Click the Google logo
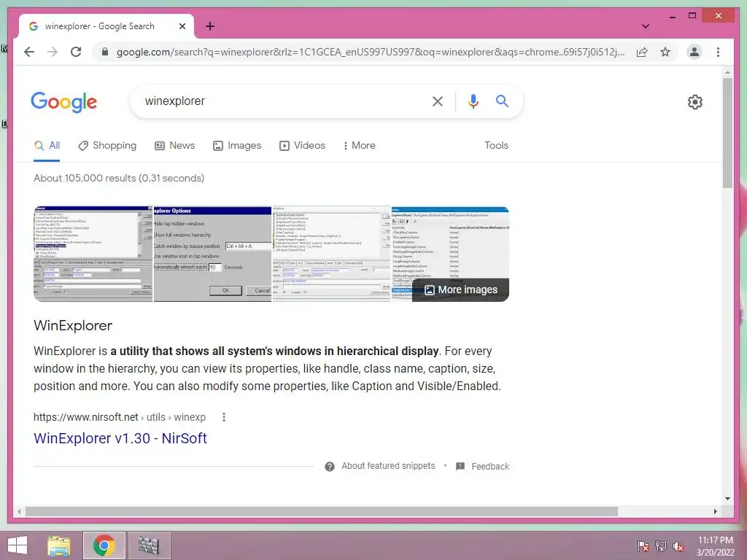The height and width of the screenshot is (560, 747). pyautogui.click(x=64, y=102)
